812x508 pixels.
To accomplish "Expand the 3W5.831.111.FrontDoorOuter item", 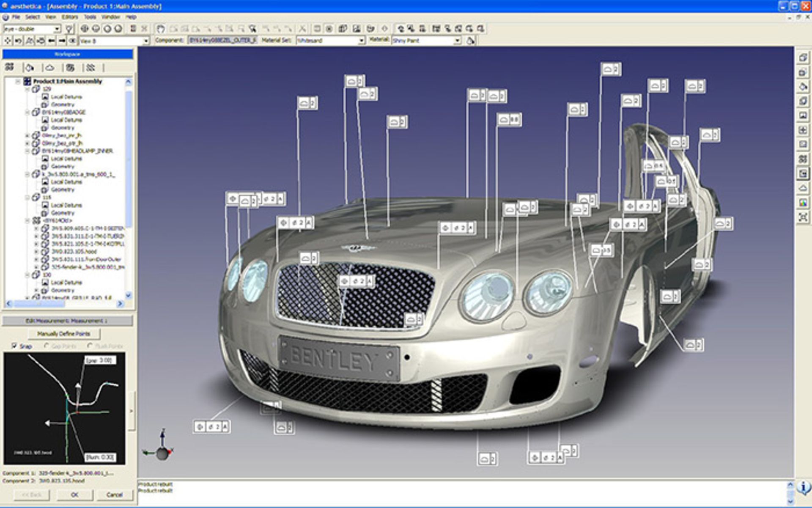I will pos(36,259).
